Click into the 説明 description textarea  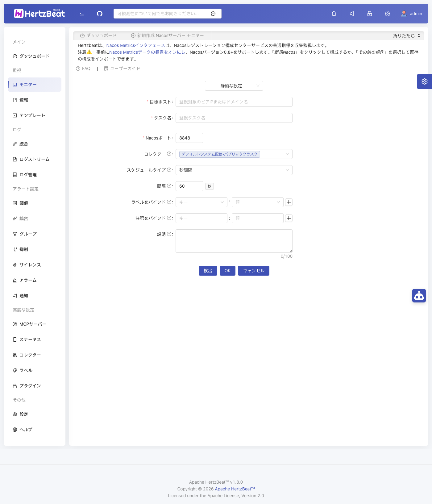click(x=234, y=241)
